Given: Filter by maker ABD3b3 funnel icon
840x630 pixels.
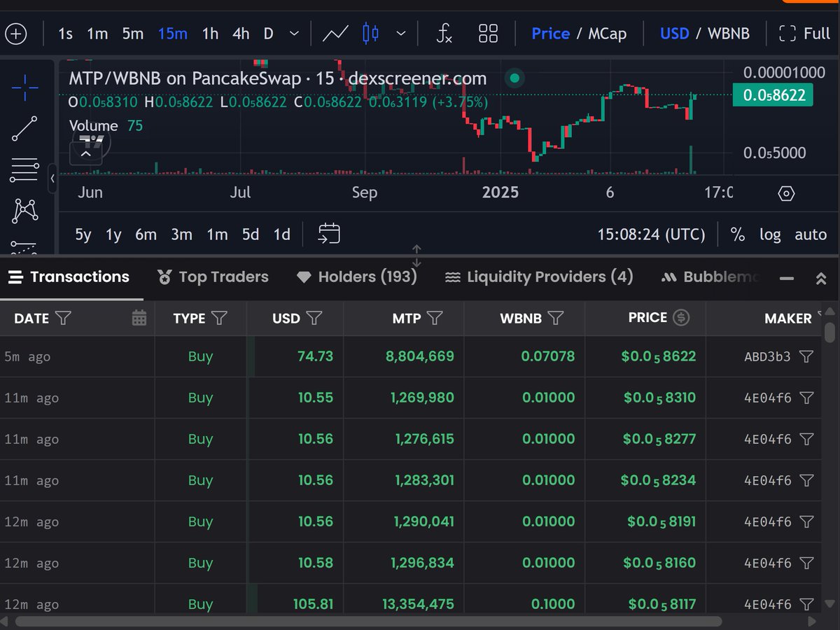Looking at the screenshot, I should (x=806, y=357).
